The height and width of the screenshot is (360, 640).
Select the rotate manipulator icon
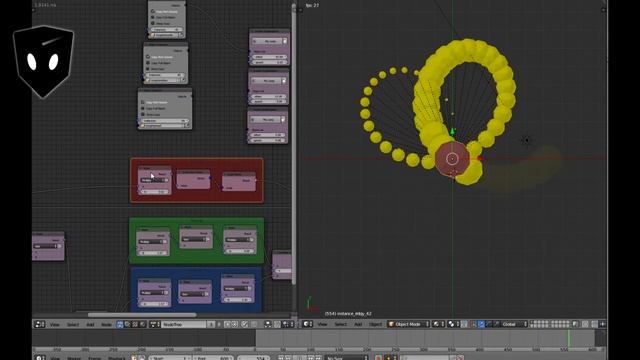489,324
